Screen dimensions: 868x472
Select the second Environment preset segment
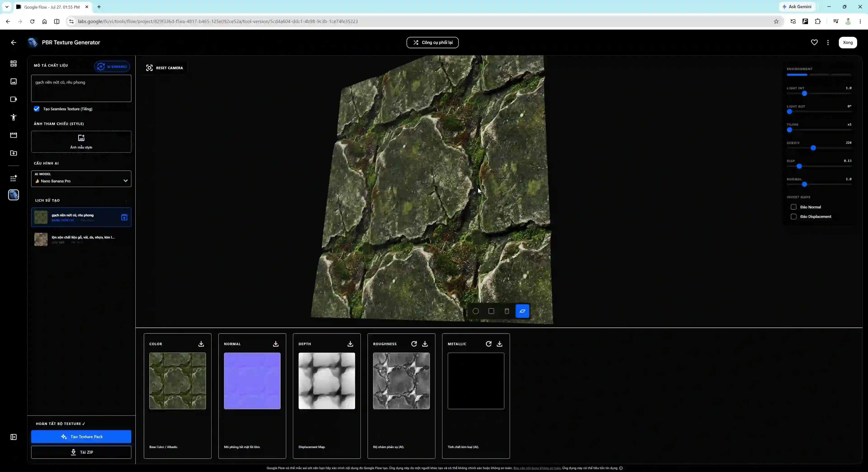819,75
